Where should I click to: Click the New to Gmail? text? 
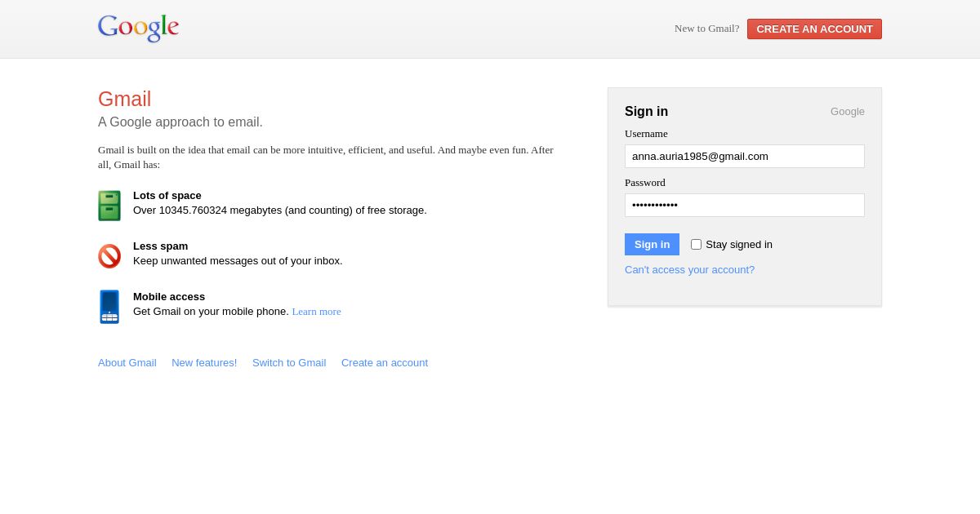coord(706,29)
